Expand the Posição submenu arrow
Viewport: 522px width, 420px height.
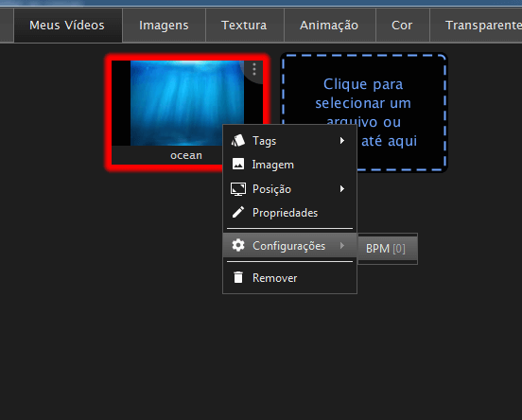tap(342, 189)
